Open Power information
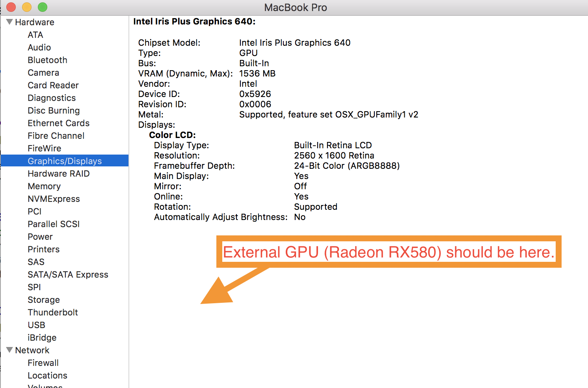 tap(40, 237)
